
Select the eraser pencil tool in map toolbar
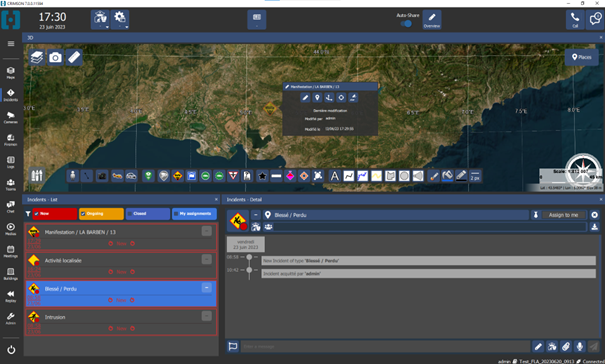tap(461, 176)
